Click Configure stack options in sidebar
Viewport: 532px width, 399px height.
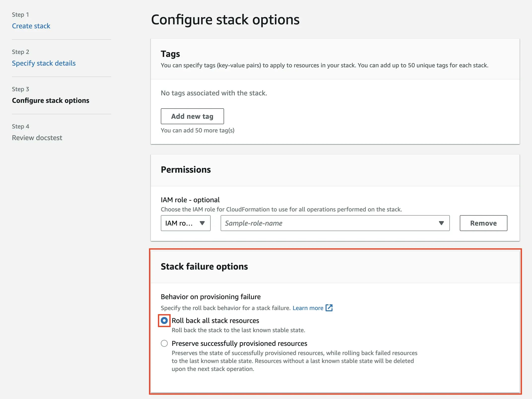pos(51,100)
